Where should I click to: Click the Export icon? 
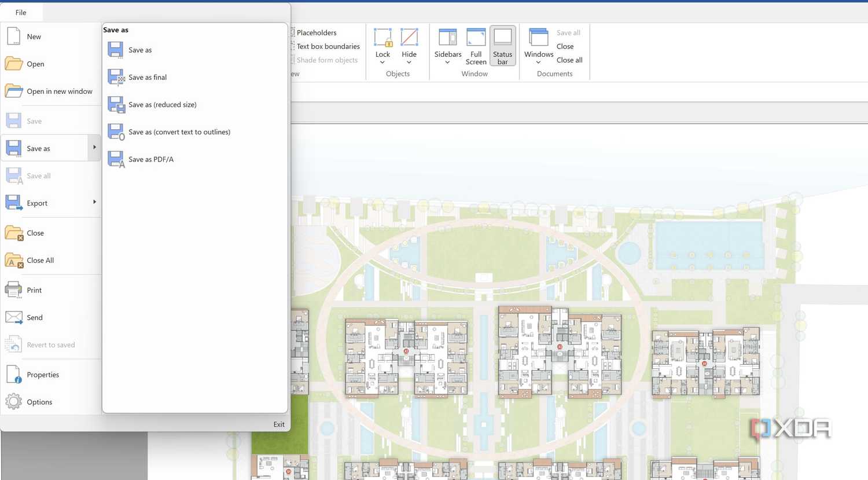13,203
